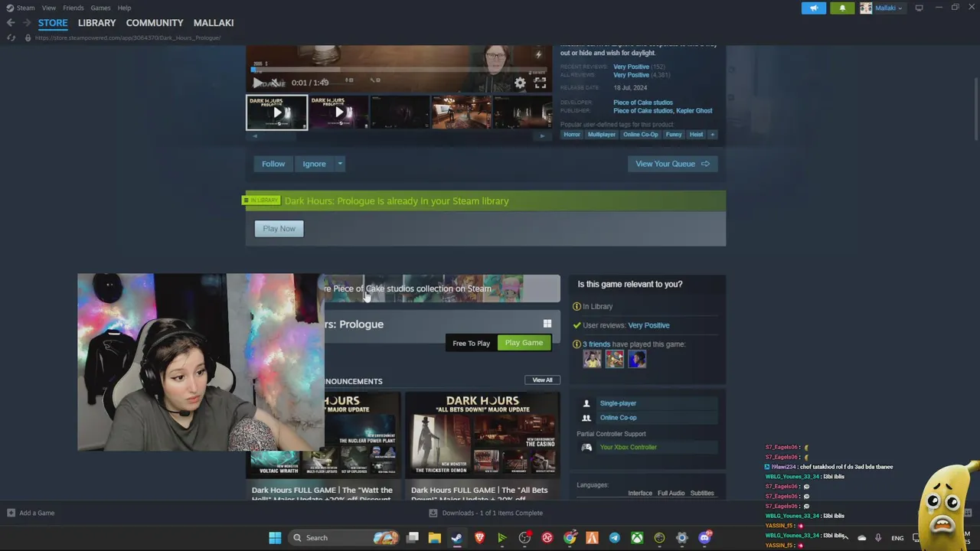This screenshot has width=980, height=551.
Task: Click View Your Queue
Action: 672,164
